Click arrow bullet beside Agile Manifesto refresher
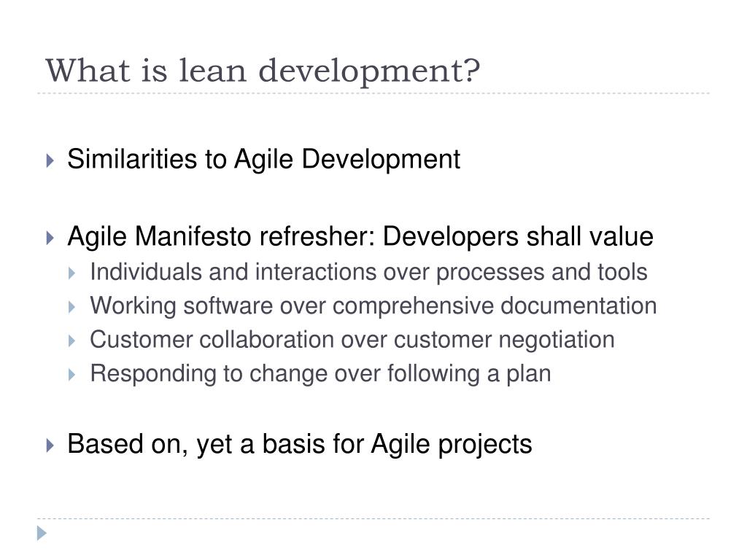This screenshot has height=560, width=747. 50,238
